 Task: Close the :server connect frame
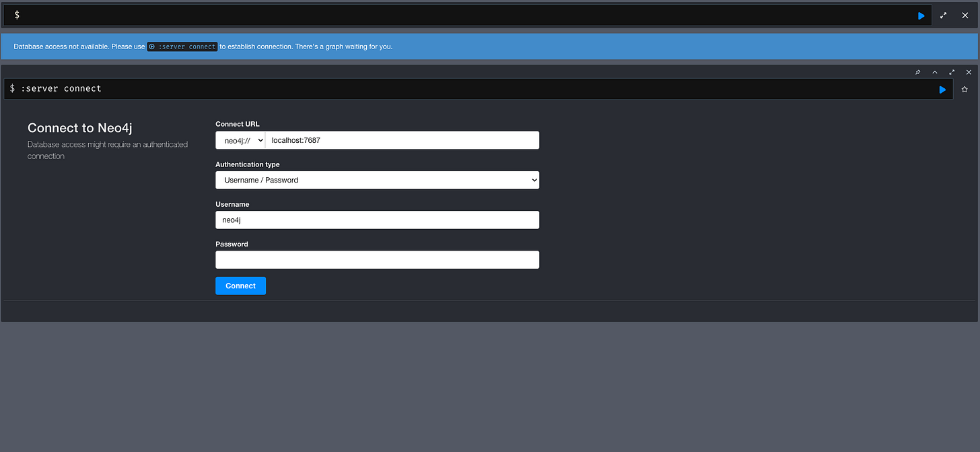tap(969, 72)
